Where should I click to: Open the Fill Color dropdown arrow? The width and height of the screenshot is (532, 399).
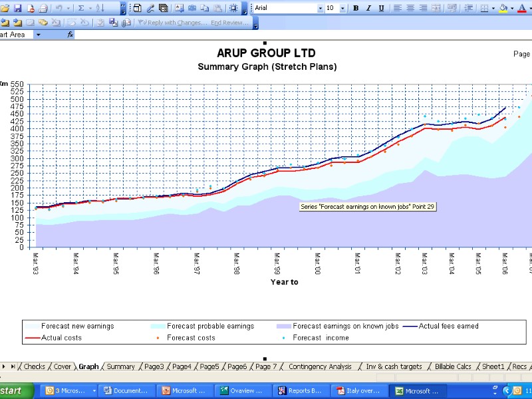click(x=512, y=8)
